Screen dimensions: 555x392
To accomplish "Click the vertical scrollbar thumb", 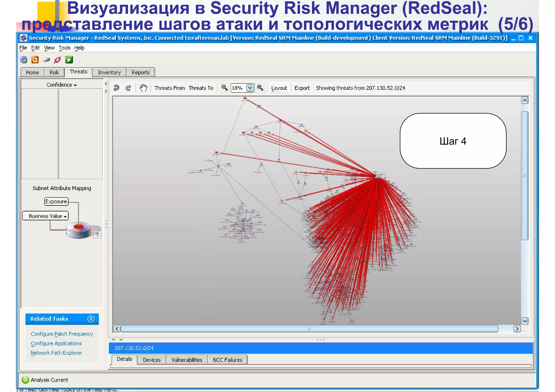I will (x=525, y=175).
